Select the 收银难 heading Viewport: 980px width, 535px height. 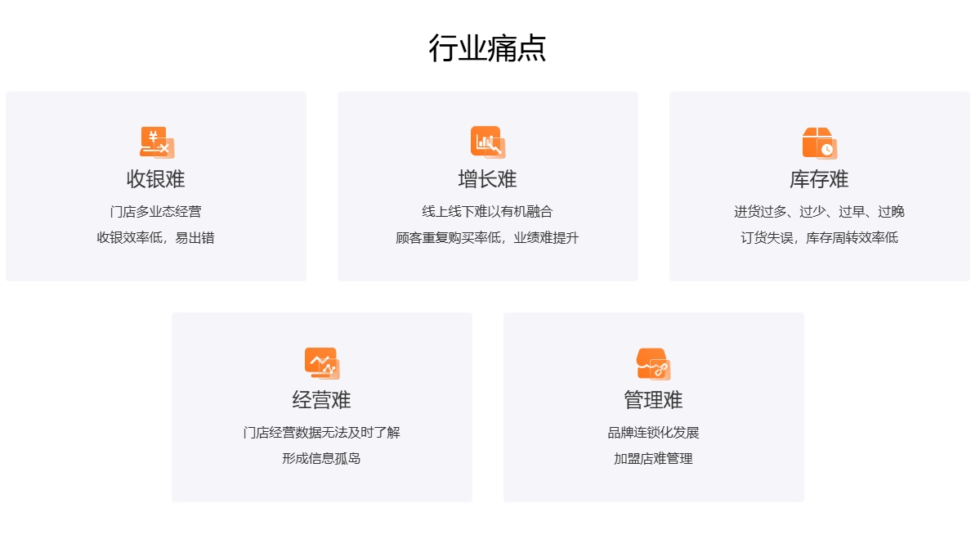click(x=156, y=179)
